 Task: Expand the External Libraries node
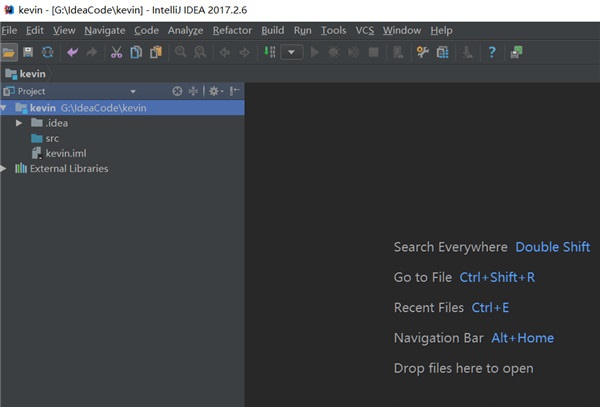coord(5,169)
